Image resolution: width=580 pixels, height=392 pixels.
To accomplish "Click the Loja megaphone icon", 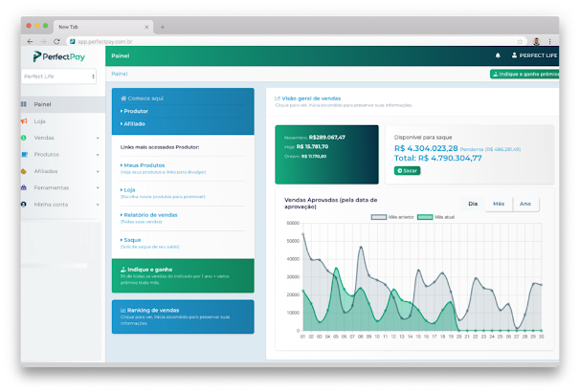I will click(24, 121).
